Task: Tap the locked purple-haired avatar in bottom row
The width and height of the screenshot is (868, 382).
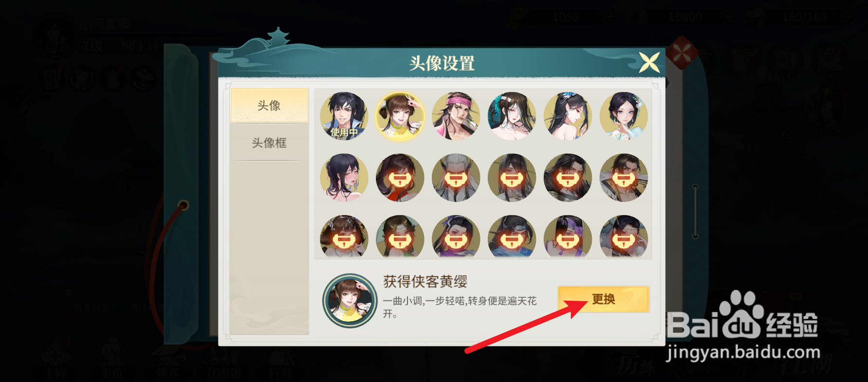Action: tap(568, 237)
